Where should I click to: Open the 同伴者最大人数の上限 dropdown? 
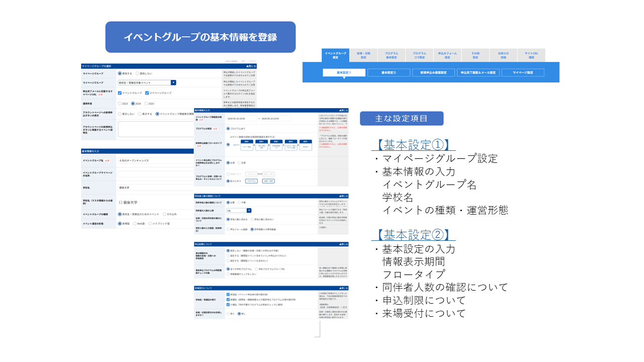coord(238,211)
